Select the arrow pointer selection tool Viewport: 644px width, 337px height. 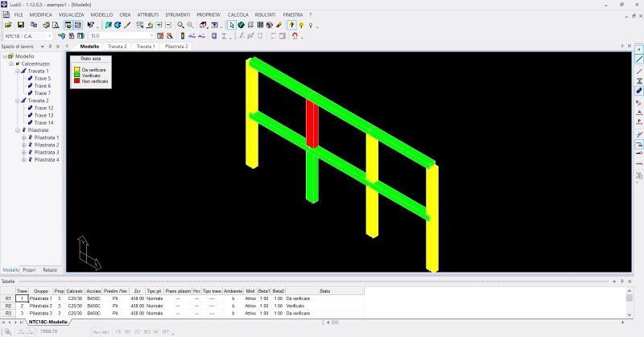point(231,25)
